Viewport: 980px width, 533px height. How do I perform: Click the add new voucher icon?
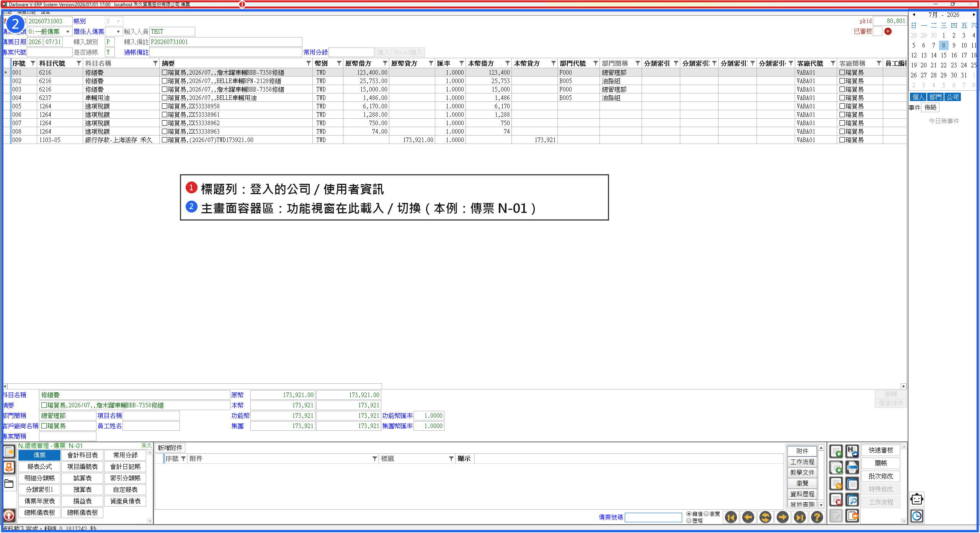tap(836, 451)
